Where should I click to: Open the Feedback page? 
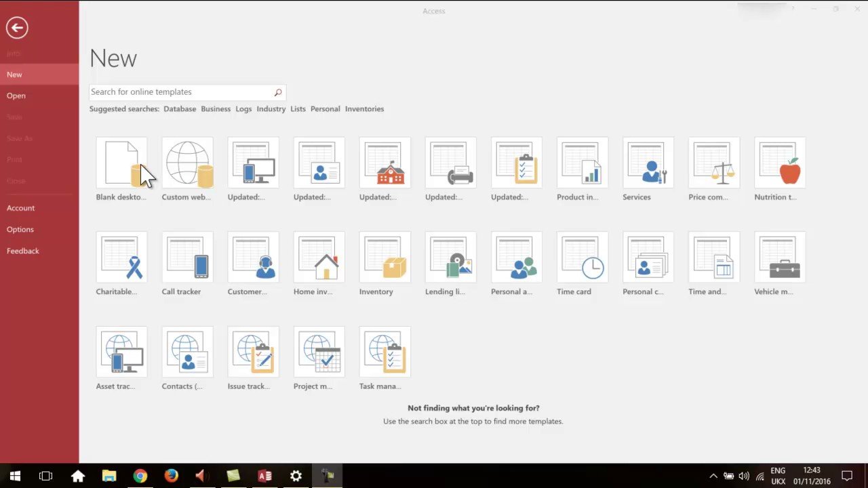(22, 251)
